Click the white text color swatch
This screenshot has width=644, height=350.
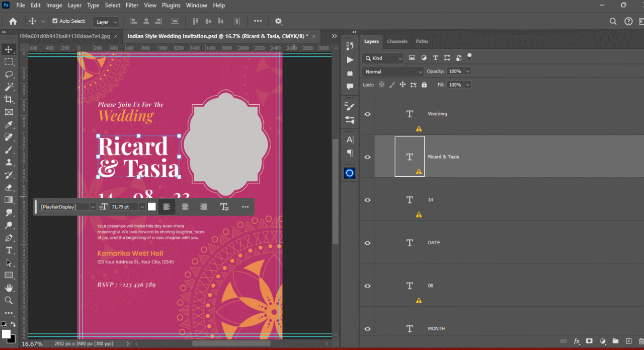tap(152, 207)
